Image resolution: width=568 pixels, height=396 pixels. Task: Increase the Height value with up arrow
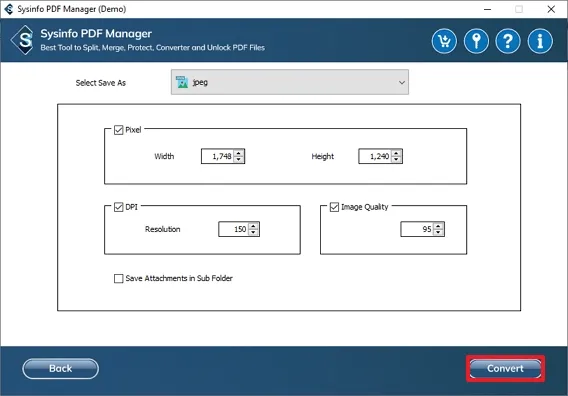pyautogui.click(x=396, y=153)
